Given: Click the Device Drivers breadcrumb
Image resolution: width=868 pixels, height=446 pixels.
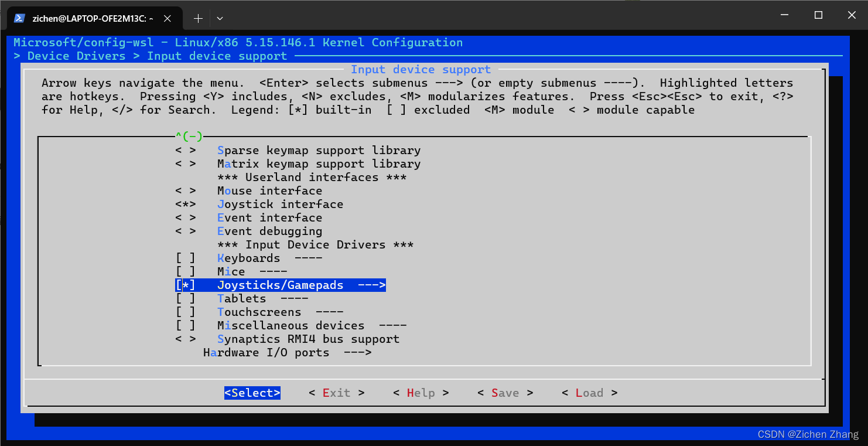Looking at the screenshot, I should [76, 56].
